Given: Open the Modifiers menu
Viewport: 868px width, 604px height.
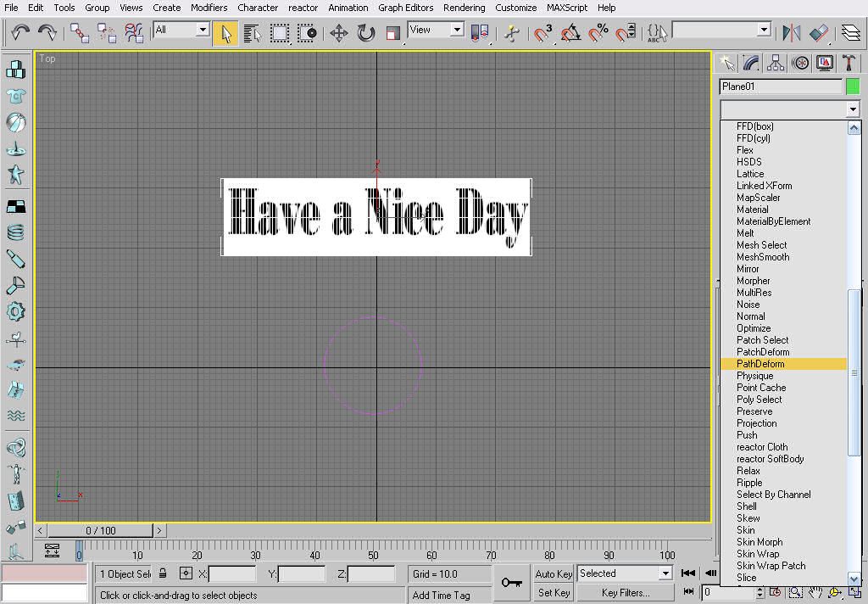Looking at the screenshot, I should click(x=209, y=8).
